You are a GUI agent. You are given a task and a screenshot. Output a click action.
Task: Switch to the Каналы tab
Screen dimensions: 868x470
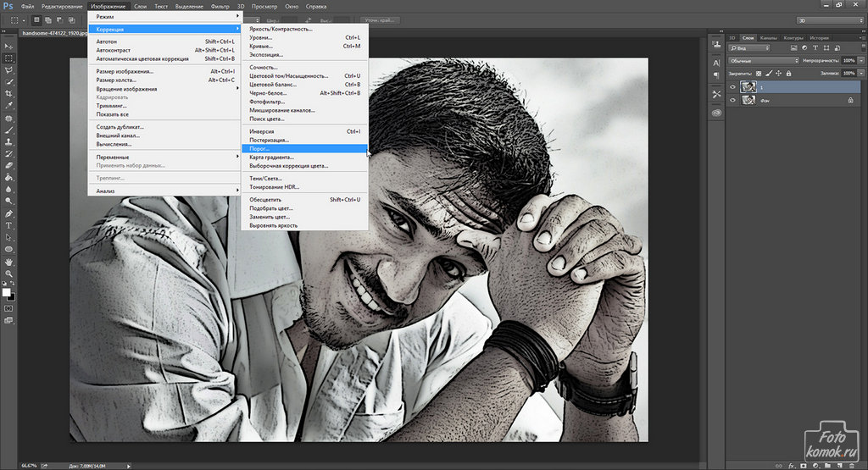[768, 38]
